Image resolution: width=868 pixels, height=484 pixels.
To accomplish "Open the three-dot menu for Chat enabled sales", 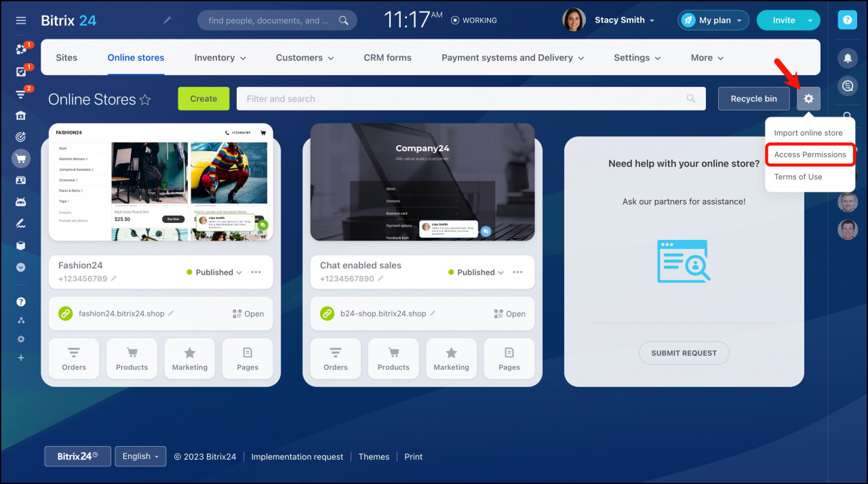I will point(517,273).
